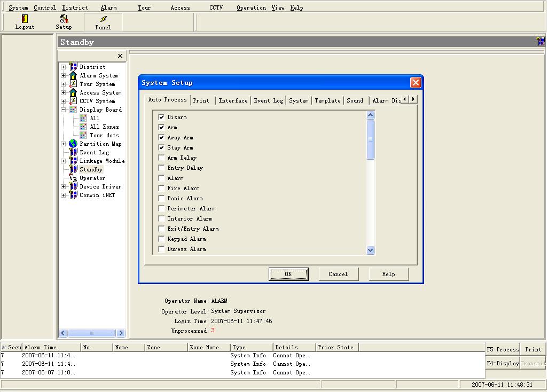Click the All Zones item icon

[83, 127]
